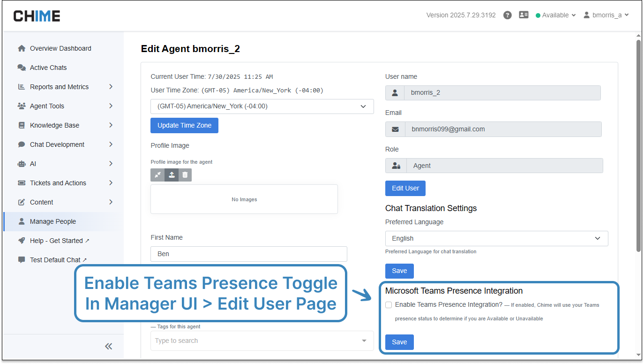
Task: Click the Help rocket icon
Action: pos(22,241)
